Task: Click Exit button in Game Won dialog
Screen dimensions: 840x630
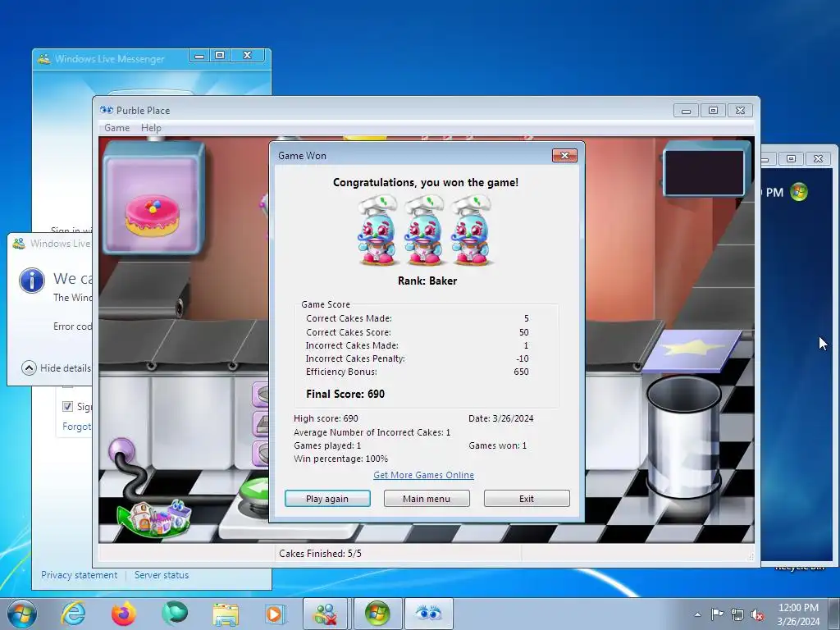Action: [527, 498]
